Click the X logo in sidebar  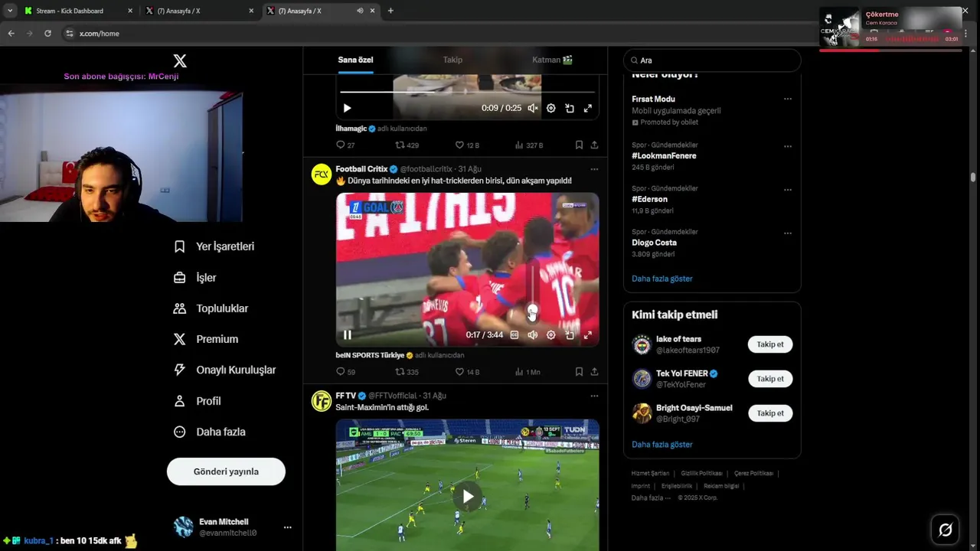[x=180, y=61]
